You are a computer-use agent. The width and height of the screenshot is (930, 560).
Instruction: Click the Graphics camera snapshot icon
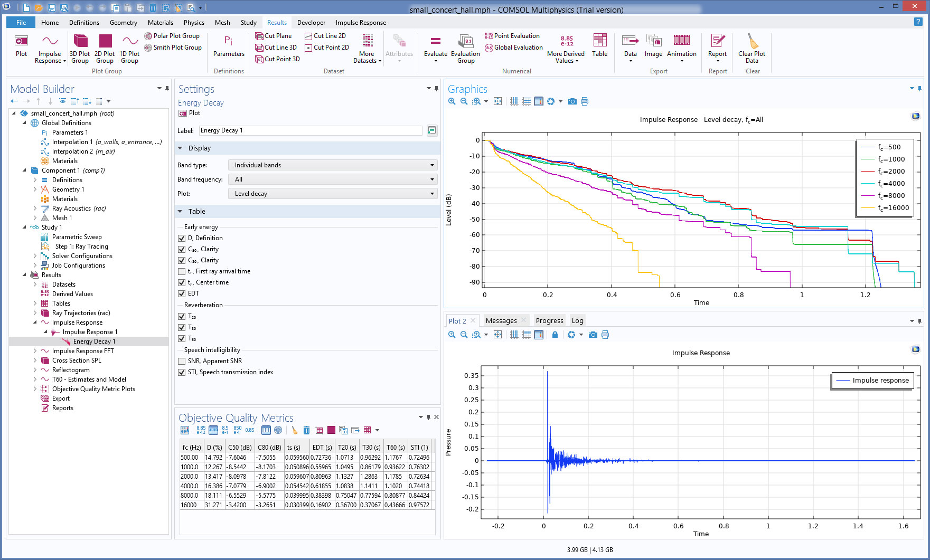point(572,101)
